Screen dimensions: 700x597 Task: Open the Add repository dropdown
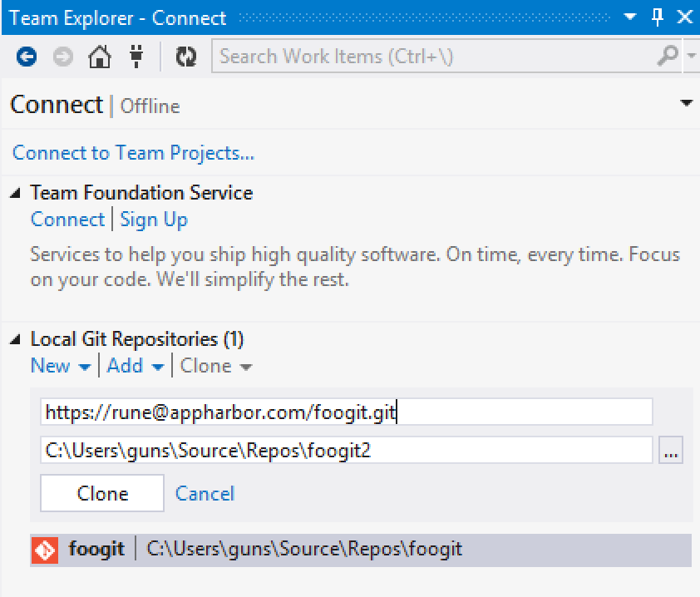click(136, 366)
